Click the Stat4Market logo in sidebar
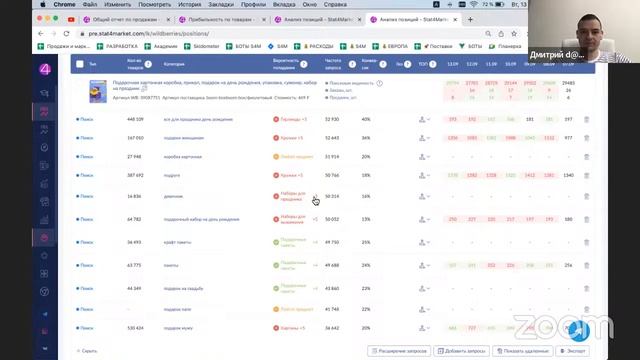 [x=45, y=69]
